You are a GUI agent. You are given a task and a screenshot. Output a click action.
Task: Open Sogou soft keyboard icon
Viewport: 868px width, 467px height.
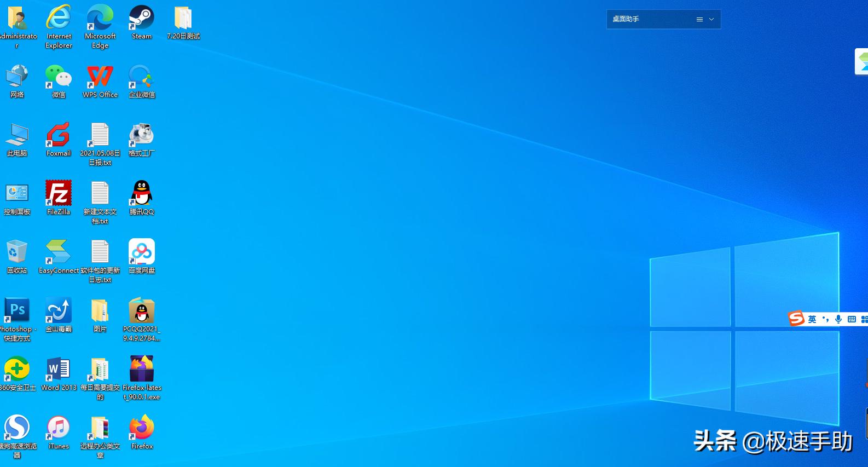852,319
